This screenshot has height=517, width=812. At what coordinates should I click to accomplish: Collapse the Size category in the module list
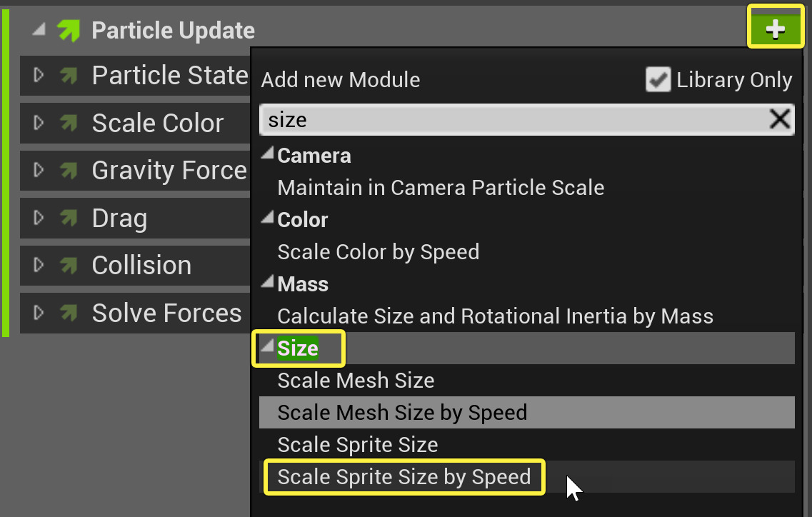tap(267, 346)
